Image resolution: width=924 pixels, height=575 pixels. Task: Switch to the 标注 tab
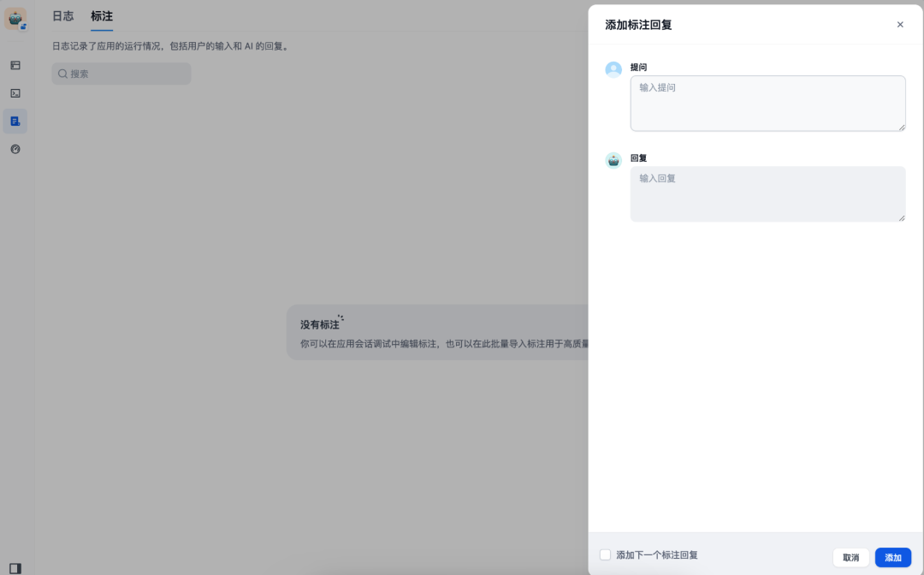tap(102, 15)
